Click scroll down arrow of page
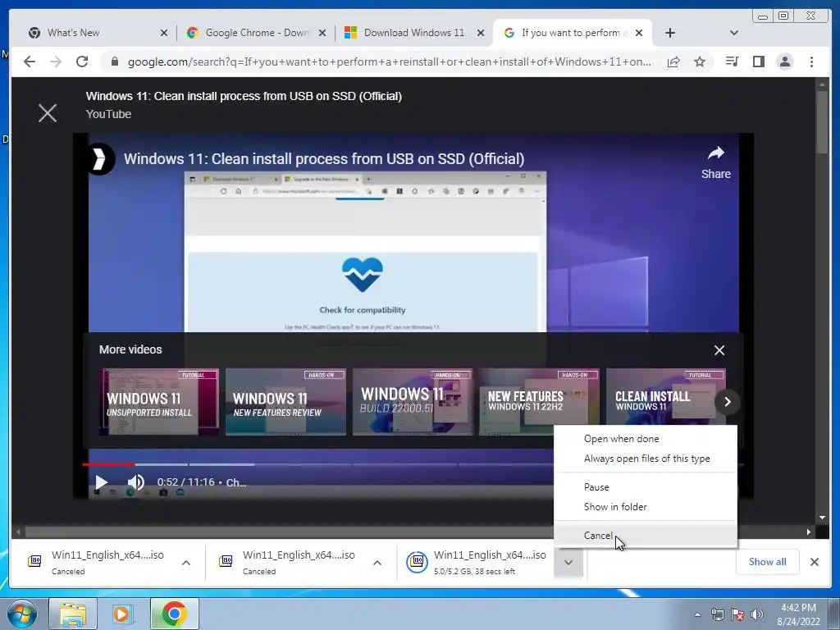The height and width of the screenshot is (630, 840). [822, 518]
